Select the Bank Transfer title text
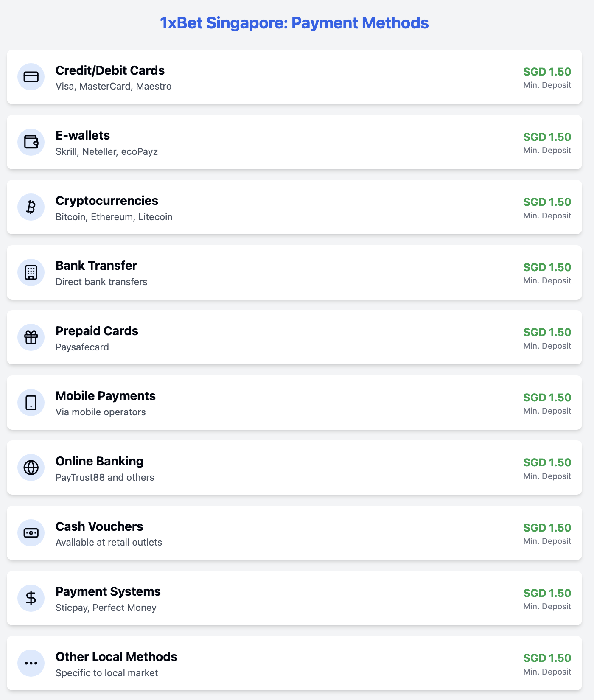This screenshot has height=700, width=594. (96, 266)
